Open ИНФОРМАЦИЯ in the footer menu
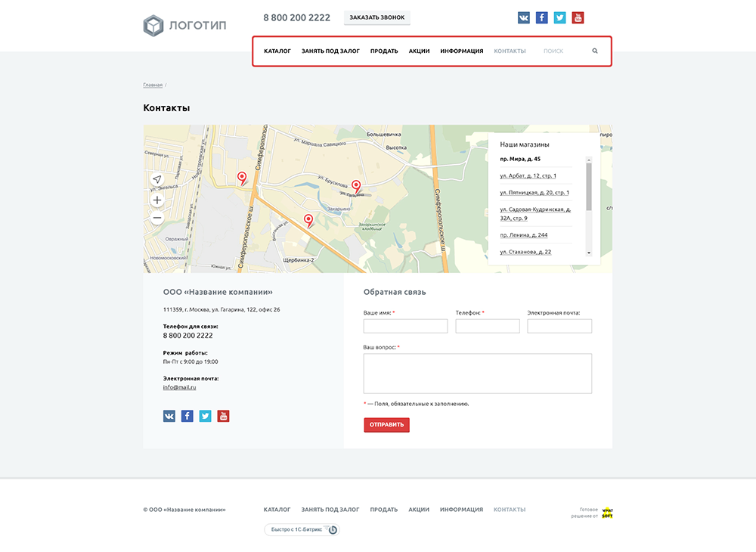 click(461, 510)
